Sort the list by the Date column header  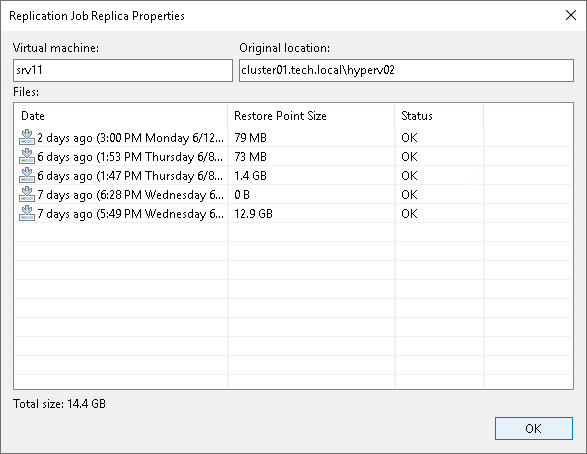[121, 116]
